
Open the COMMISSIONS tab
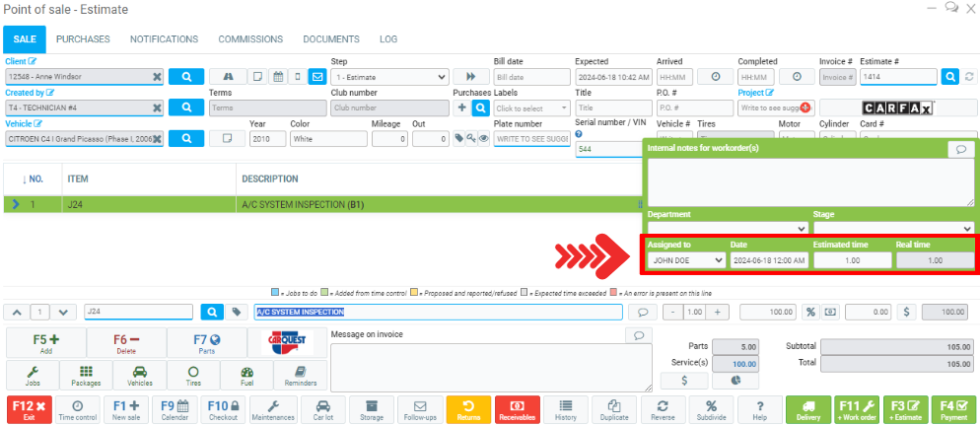pyautogui.click(x=250, y=39)
